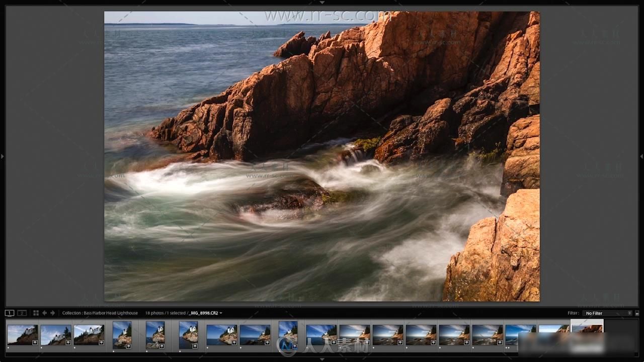
Task: Click collection badge on first filmstrip thumbnail
Action: click(35, 342)
